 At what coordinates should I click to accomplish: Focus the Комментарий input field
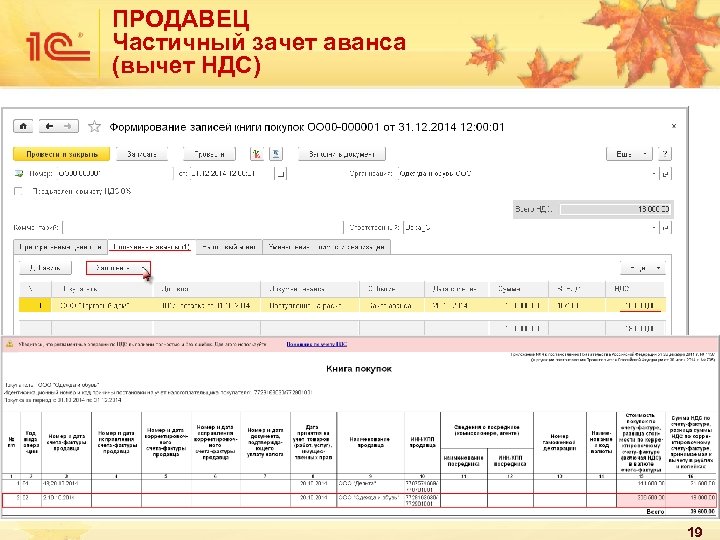[x=202, y=227]
